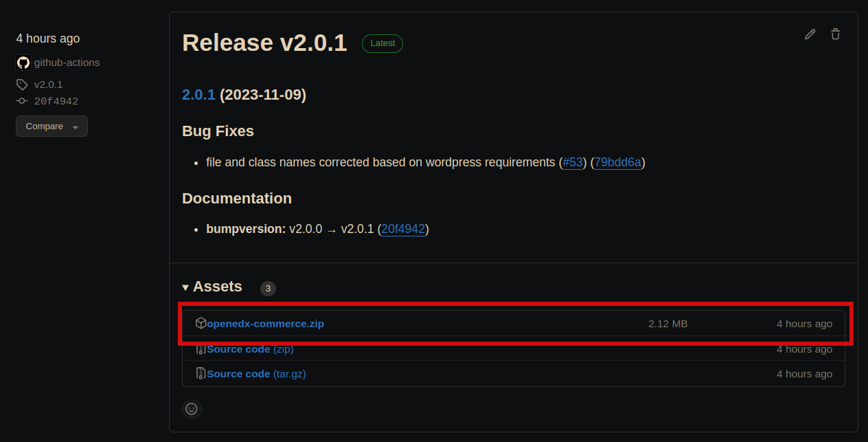Viewport: 868px width, 442px height.
Task: Open the 2.0.1 version compare link
Action: [198, 95]
